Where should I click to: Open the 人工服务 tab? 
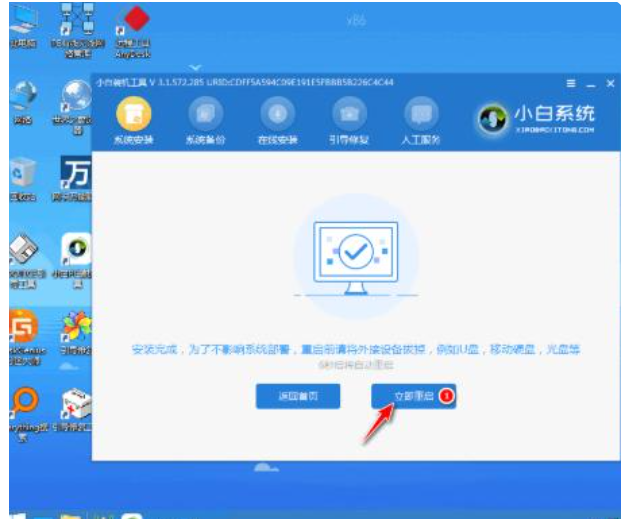point(421,120)
